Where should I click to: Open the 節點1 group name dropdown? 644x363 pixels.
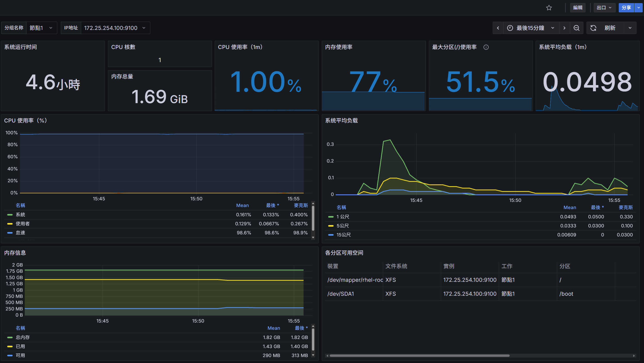pyautogui.click(x=41, y=28)
